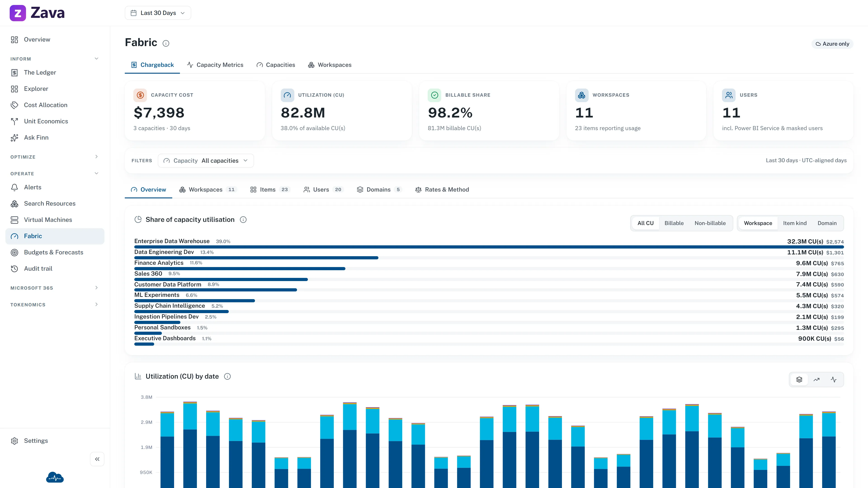Open Search Resources

click(x=55, y=203)
